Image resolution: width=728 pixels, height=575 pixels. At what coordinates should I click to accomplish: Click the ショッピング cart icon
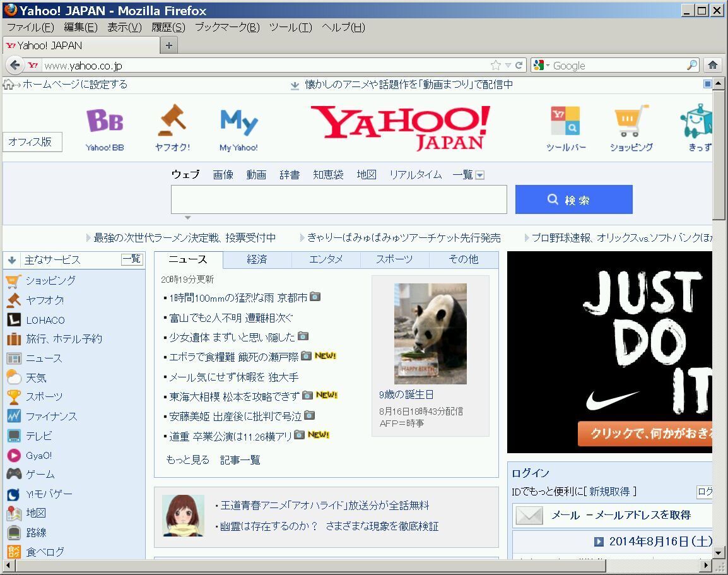pos(631,121)
